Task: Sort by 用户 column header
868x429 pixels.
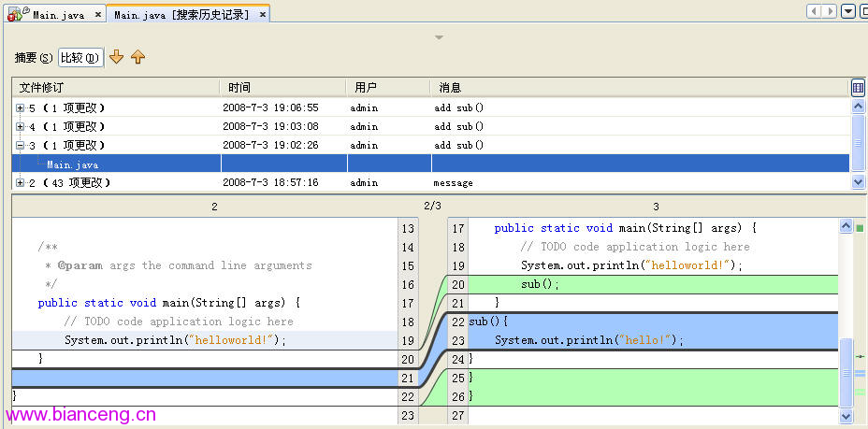Action: tap(389, 87)
